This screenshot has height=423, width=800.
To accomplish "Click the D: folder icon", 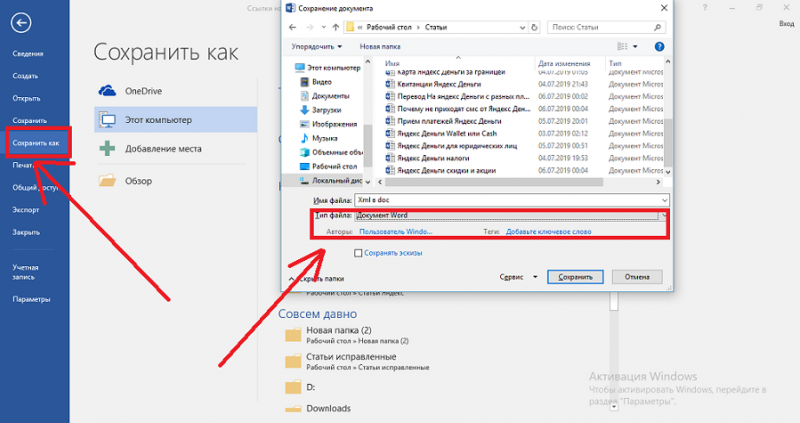I will pos(293,387).
